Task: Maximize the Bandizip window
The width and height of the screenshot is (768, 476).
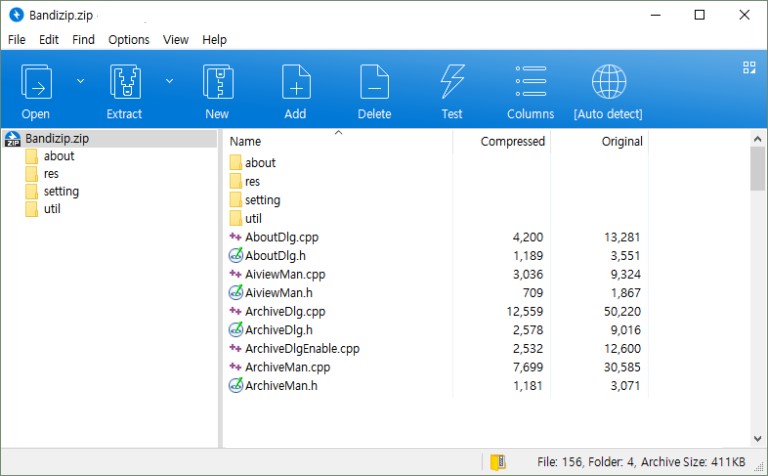Action: (699, 15)
